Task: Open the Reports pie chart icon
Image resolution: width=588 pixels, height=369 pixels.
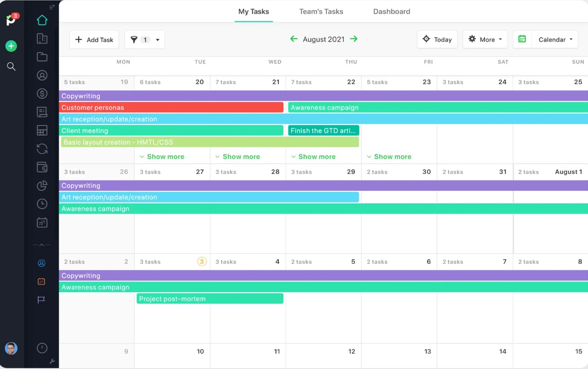Action: point(42,185)
